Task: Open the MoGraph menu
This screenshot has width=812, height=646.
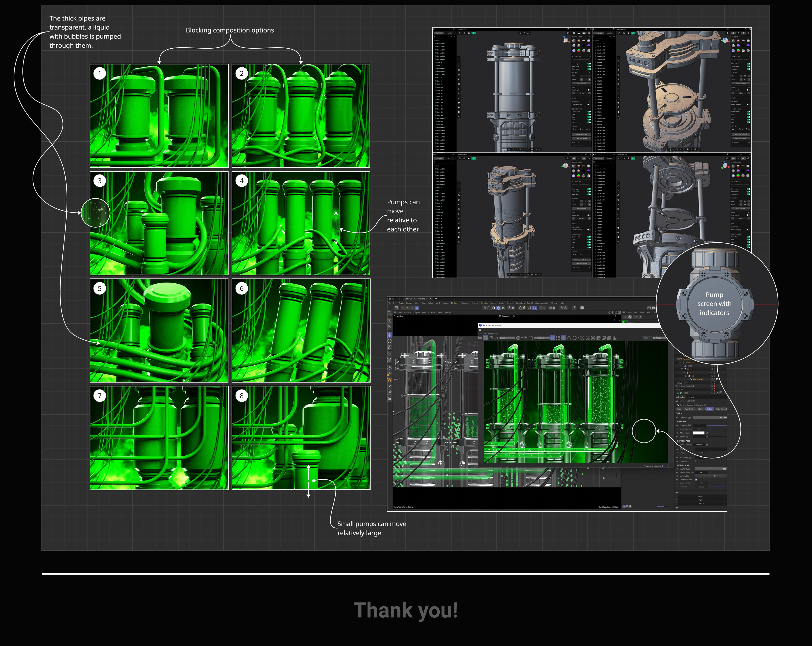Action: pos(455,303)
